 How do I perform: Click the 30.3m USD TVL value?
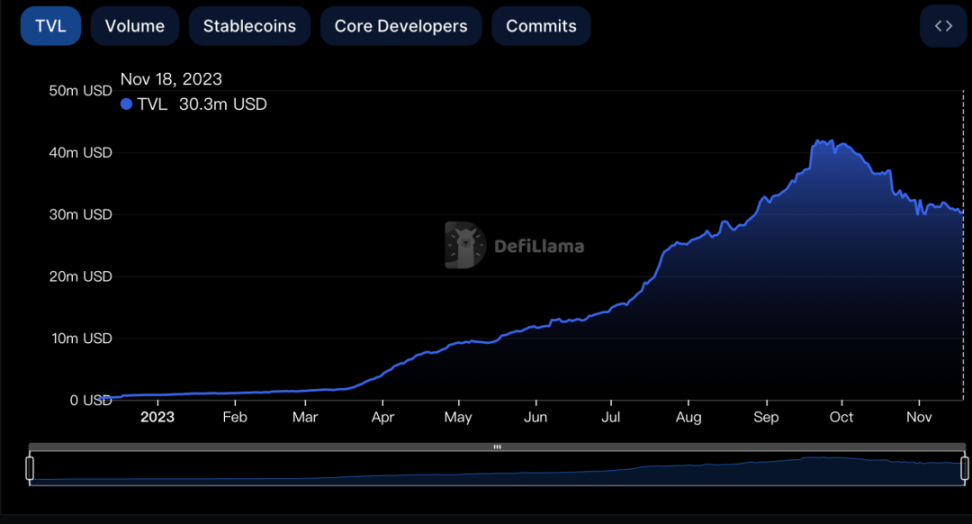[x=223, y=104]
